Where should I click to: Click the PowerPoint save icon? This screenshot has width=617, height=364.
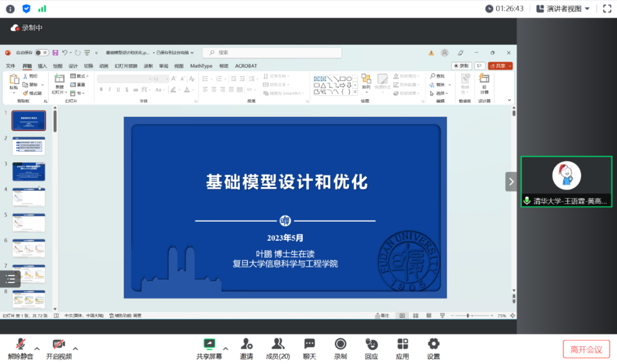pos(55,52)
